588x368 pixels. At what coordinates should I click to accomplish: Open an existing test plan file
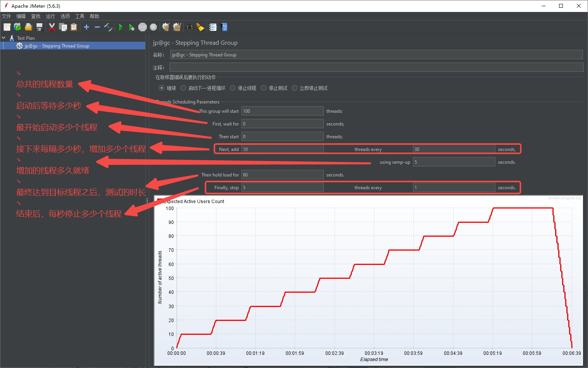pyautogui.click(x=28, y=27)
